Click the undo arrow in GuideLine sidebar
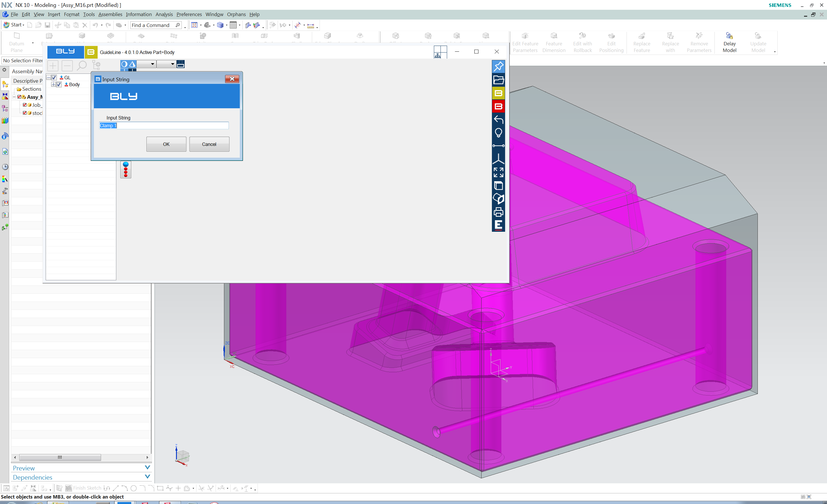The height and width of the screenshot is (504, 827). (498, 119)
